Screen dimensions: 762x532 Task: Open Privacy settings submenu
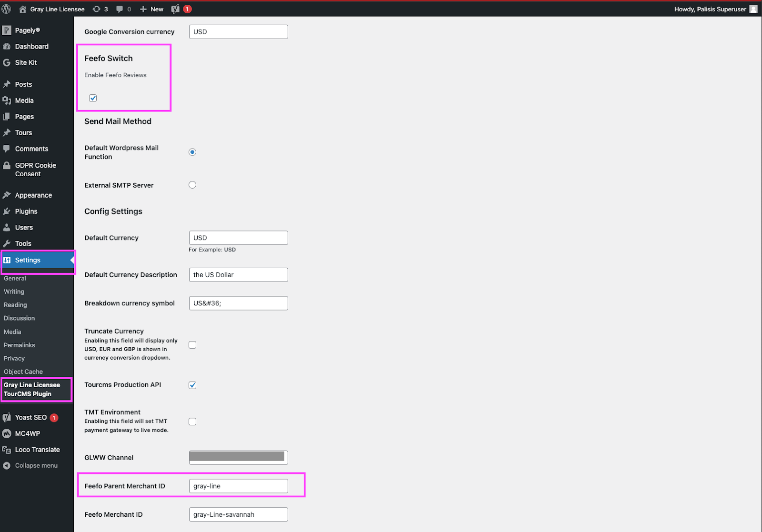(x=14, y=359)
